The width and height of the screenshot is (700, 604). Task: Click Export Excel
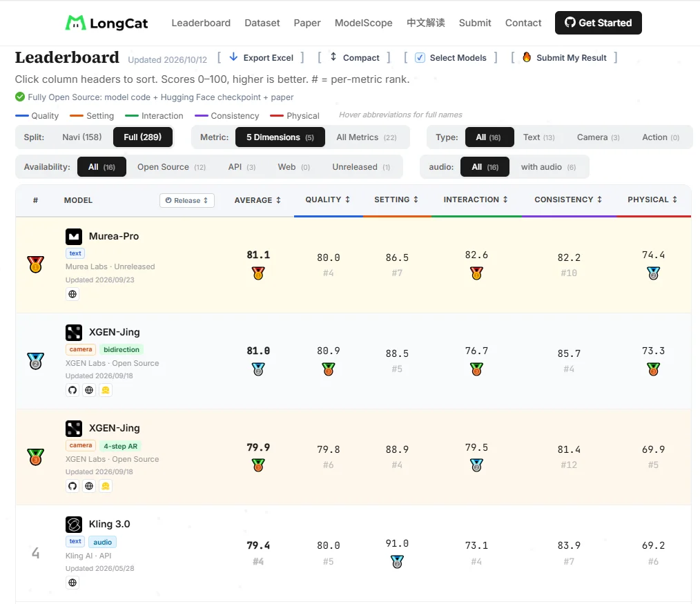click(261, 57)
